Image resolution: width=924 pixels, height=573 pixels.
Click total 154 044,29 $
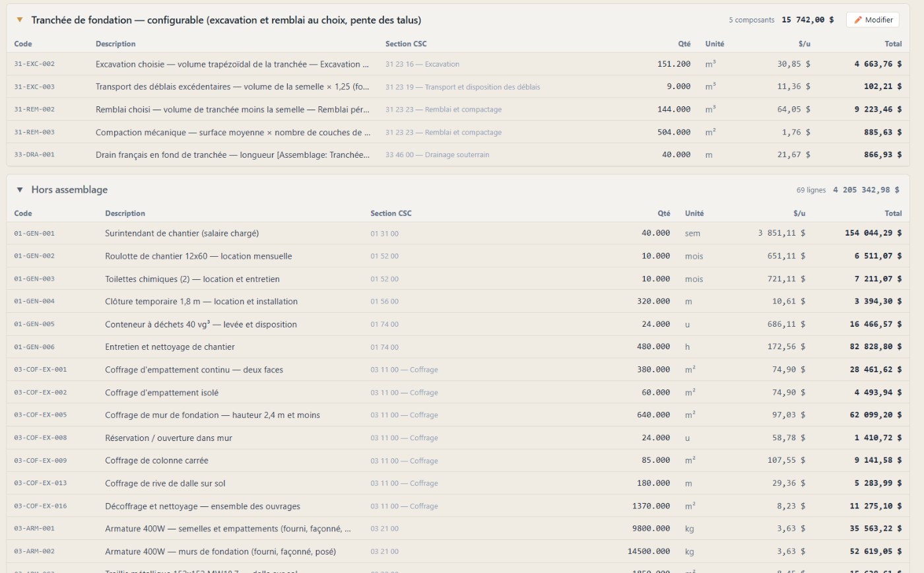[x=873, y=233]
